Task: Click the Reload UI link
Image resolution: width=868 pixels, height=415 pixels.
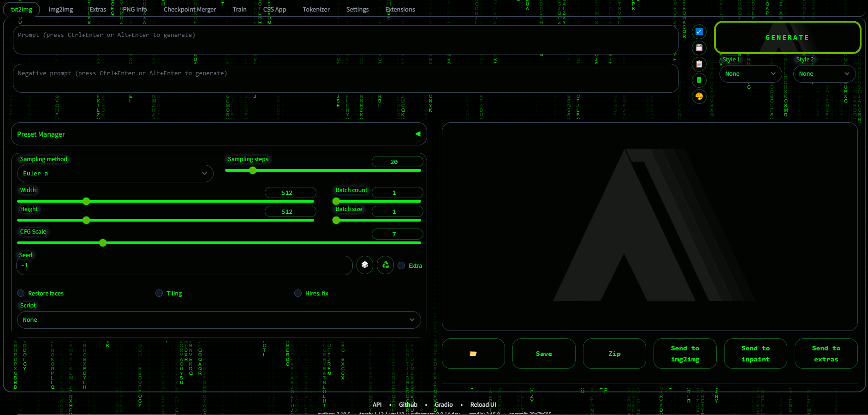Action: pos(483,404)
